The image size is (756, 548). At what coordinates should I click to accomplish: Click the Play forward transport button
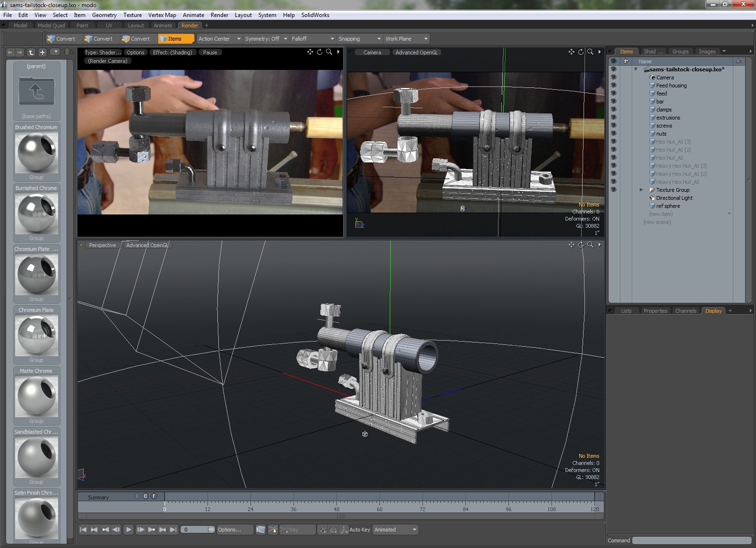(129, 530)
